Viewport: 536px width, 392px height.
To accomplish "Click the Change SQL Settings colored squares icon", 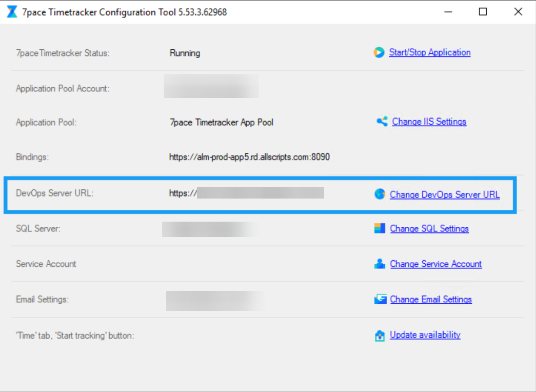I will pyautogui.click(x=380, y=228).
